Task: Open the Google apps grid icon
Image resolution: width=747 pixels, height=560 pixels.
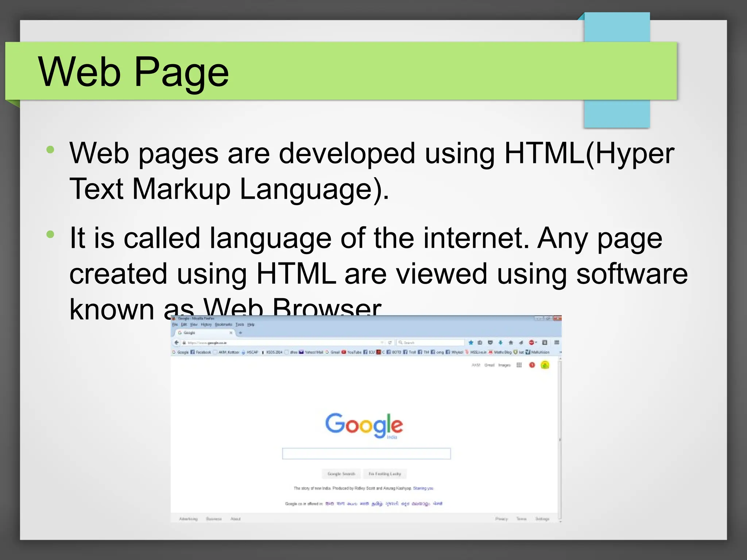Action: (519, 365)
